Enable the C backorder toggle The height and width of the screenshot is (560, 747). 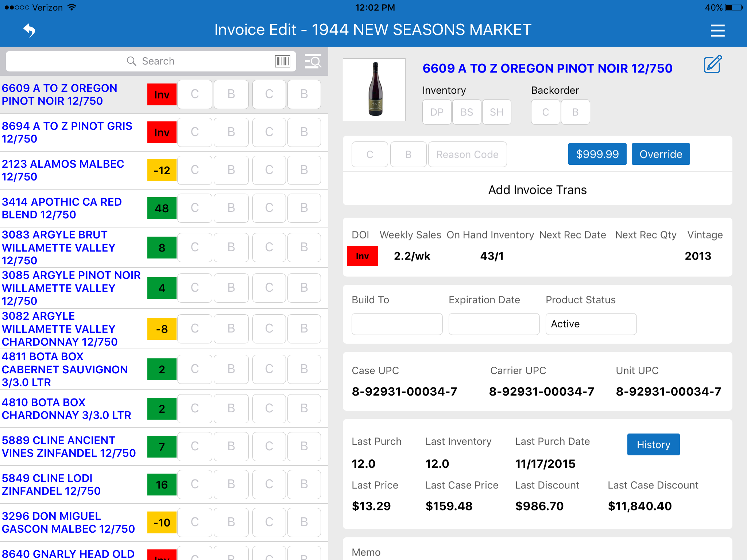tap(545, 112)
